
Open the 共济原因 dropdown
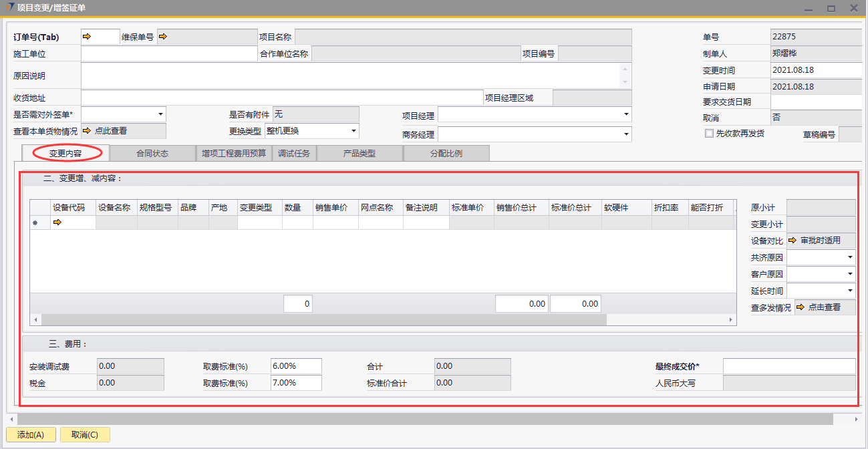[850, 257]
